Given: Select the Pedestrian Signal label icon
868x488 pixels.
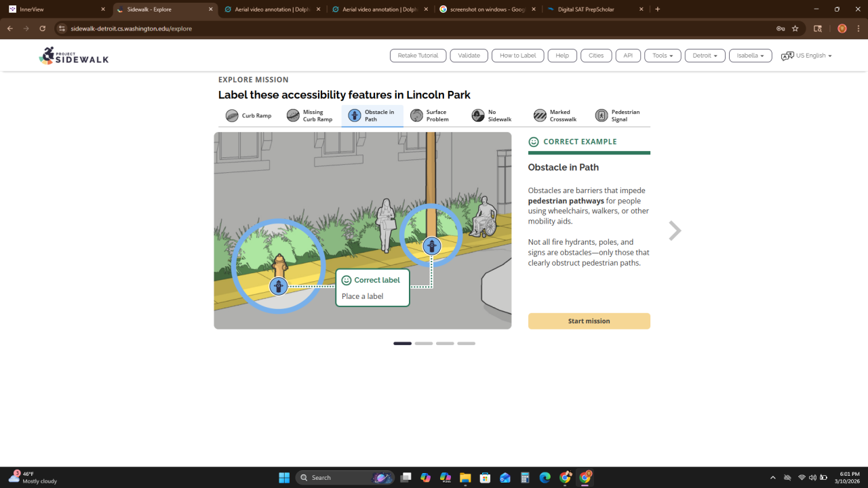Looking at the screenshot, I should pos(601,116).
